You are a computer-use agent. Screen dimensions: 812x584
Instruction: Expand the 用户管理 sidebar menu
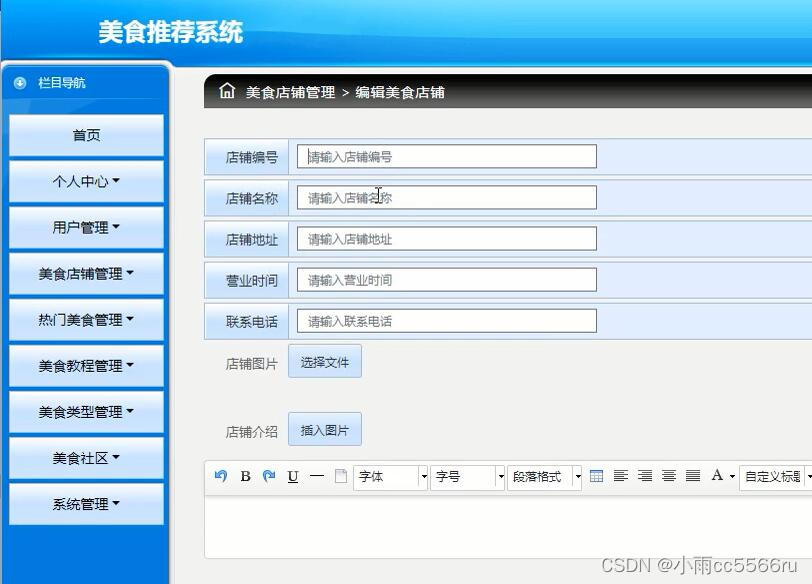point(86,227)
